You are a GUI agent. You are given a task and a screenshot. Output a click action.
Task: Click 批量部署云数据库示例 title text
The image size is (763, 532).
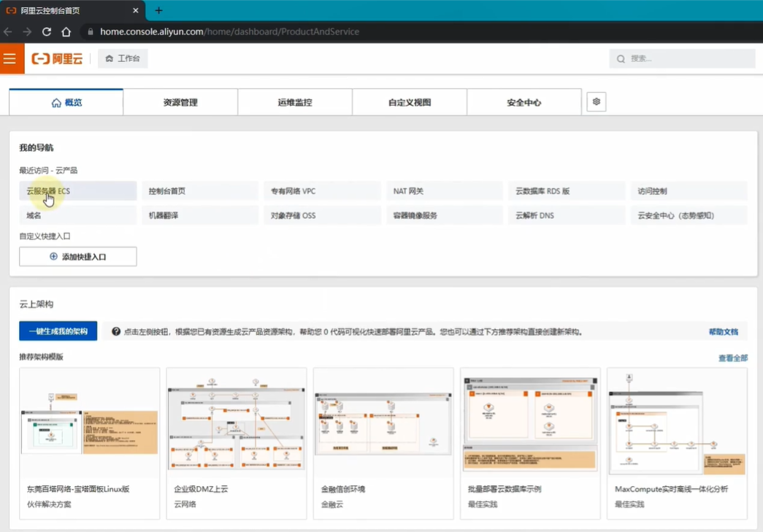point(505,489)
